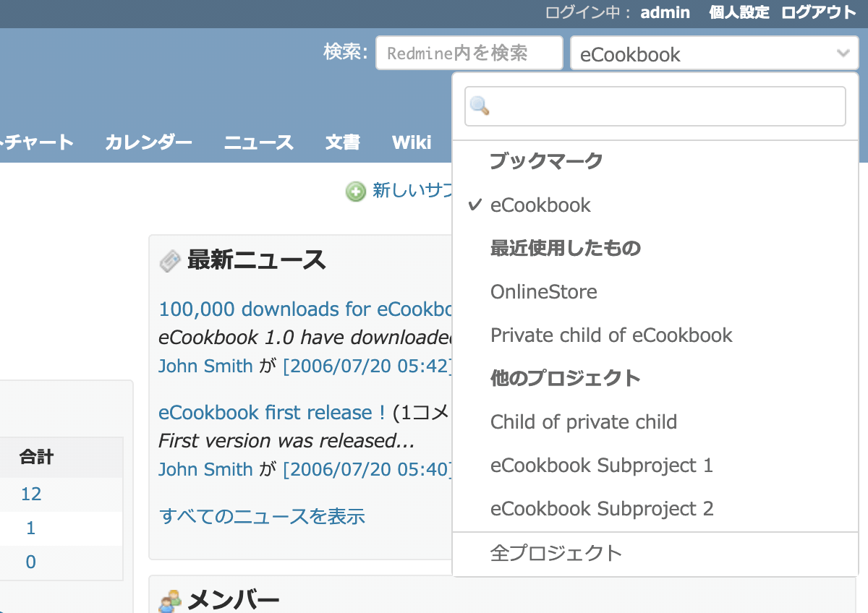The width and height of the screenshot is (868, 613).
Task: Open the Wiki tab
Action: [412, 142]
